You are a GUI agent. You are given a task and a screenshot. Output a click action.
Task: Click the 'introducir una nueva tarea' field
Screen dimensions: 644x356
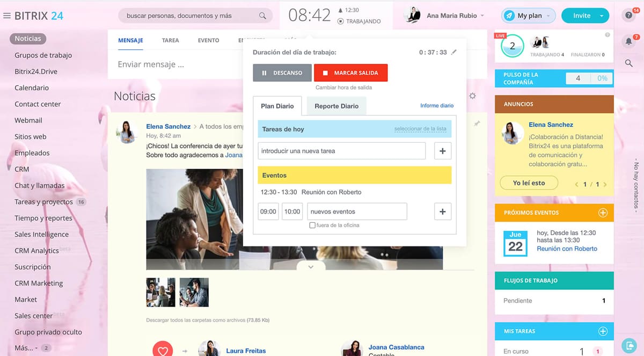(x=341, y=151)
